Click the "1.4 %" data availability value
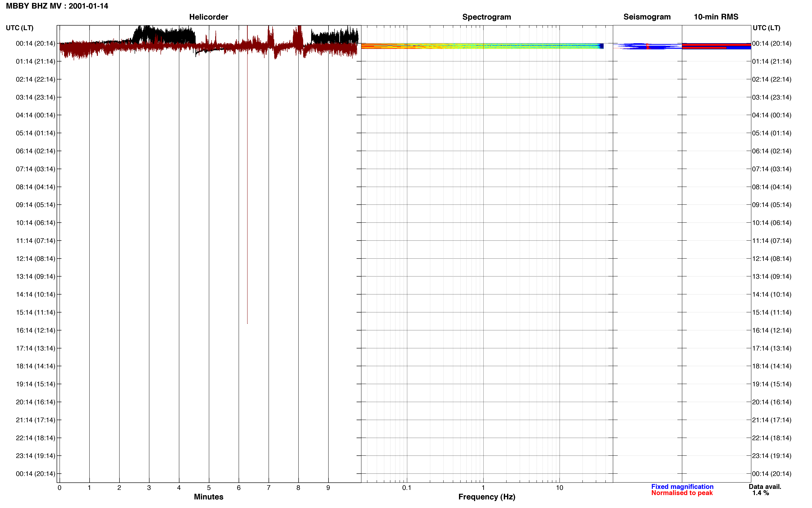The height and width of the screenshot is (508, 812). click(x=760, y=493)
